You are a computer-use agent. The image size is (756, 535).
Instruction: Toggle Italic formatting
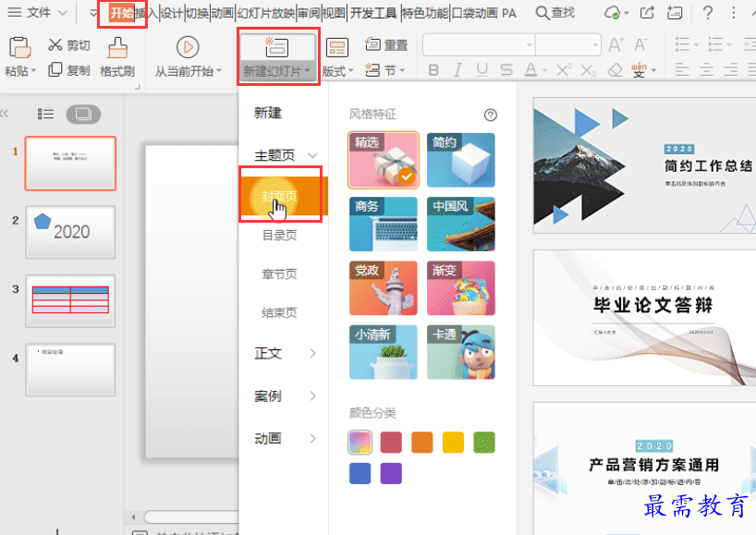pyautogui.click(x=457, y=70)
